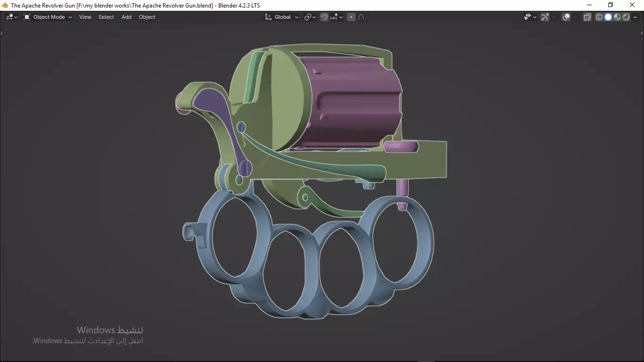This screenshot has width=644, height=362.
Task: Open viewport shading options dropdown
Action: coord(635,17)
